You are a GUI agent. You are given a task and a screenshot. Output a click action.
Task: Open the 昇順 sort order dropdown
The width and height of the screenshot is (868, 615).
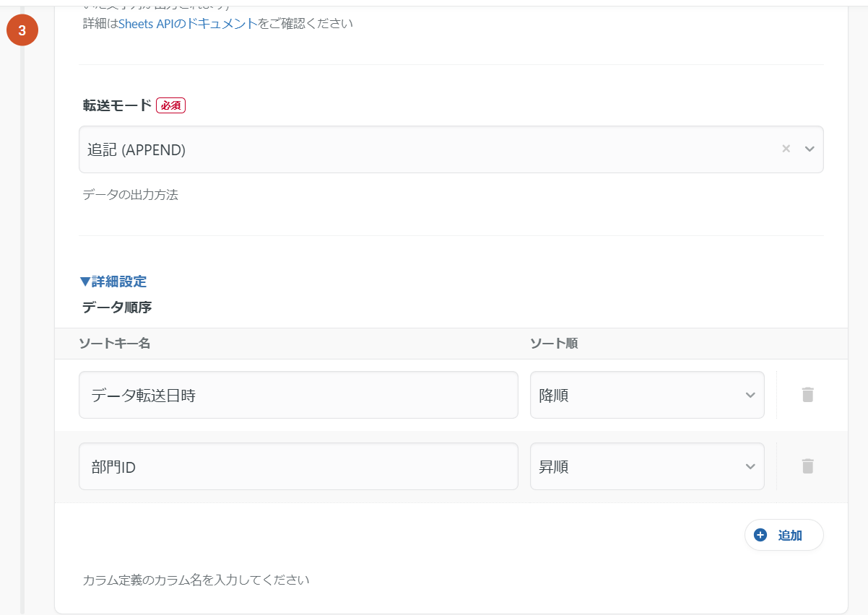[x=647, y=466]
